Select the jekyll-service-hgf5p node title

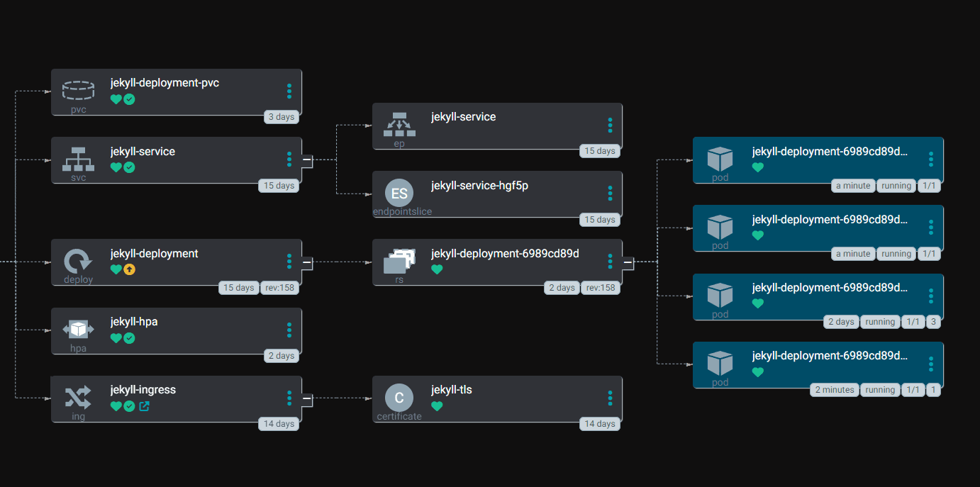pyautogui.click(x=479, y=186)
